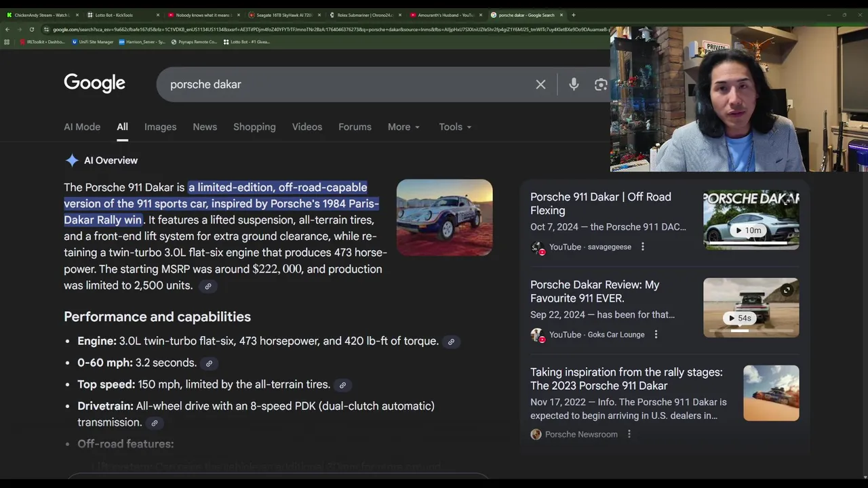Click the savagegeese channel avatar
The height and width of the screenshot is (488, 868).
[x=537, y=247]
